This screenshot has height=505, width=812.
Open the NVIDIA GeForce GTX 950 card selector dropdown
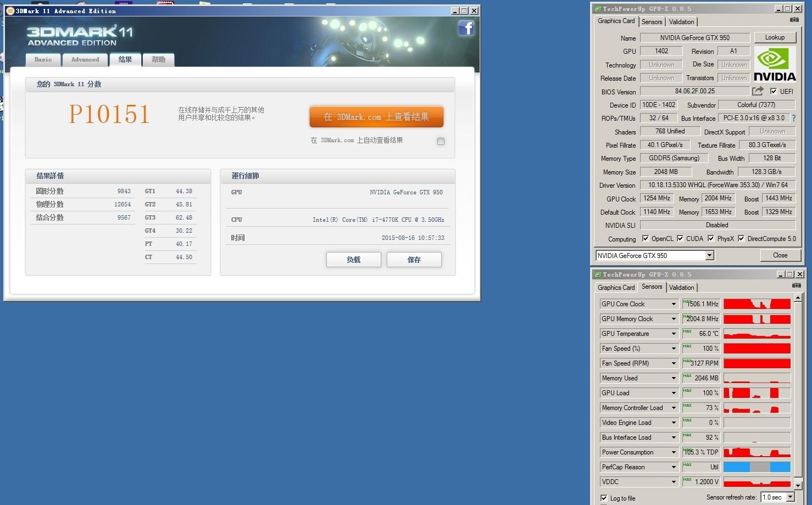709,255
